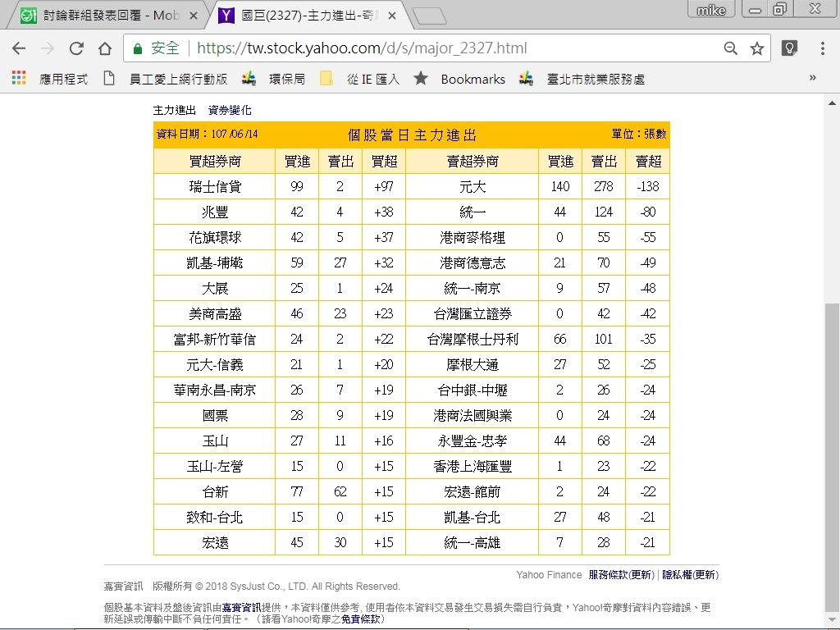Open the zoom magnifier icon in address bar
Image resolution: width=840 pixels, height=630 pixels.
730,48
